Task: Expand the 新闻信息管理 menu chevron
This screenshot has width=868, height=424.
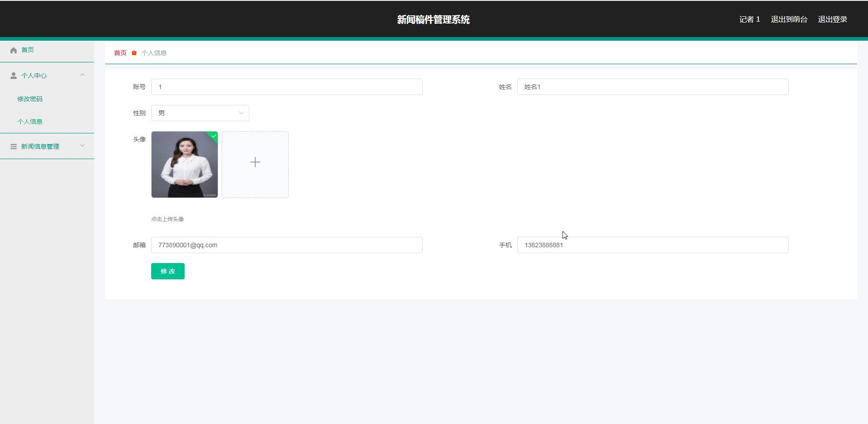Action: pos(82,146)
